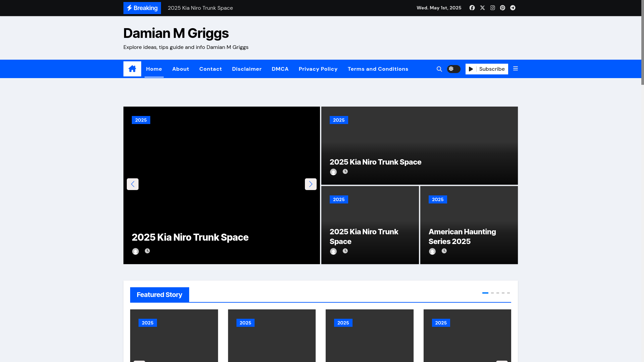Open breaking headline 2025 Kia Niro Trunk Space
The width and height of the screenshot is (644, 362).
[200, 8]
